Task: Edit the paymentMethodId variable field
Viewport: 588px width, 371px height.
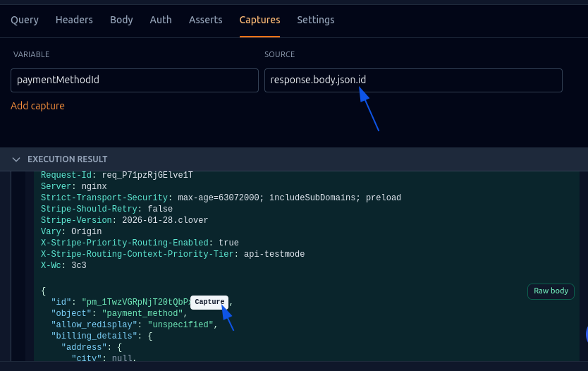Action: point(135,80)
